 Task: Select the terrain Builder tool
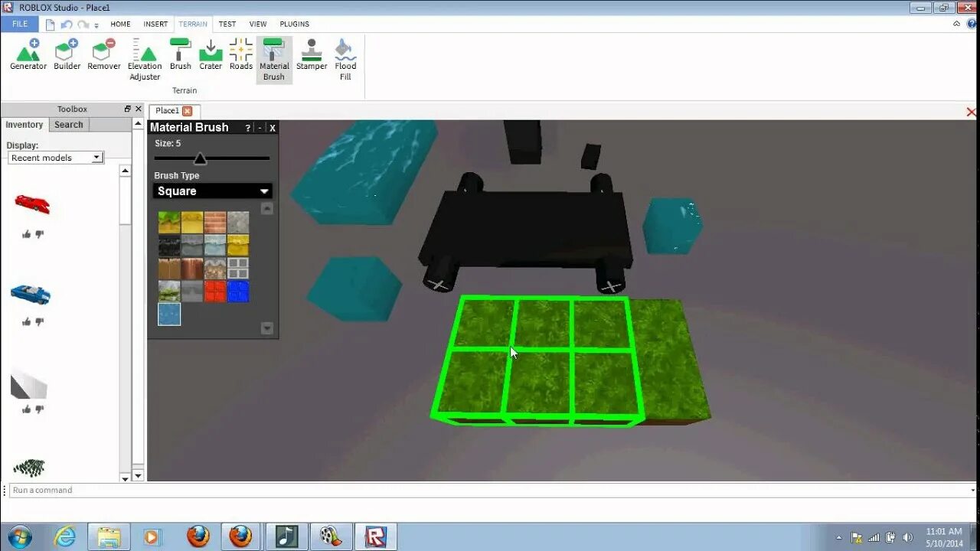tap(67, 55)
